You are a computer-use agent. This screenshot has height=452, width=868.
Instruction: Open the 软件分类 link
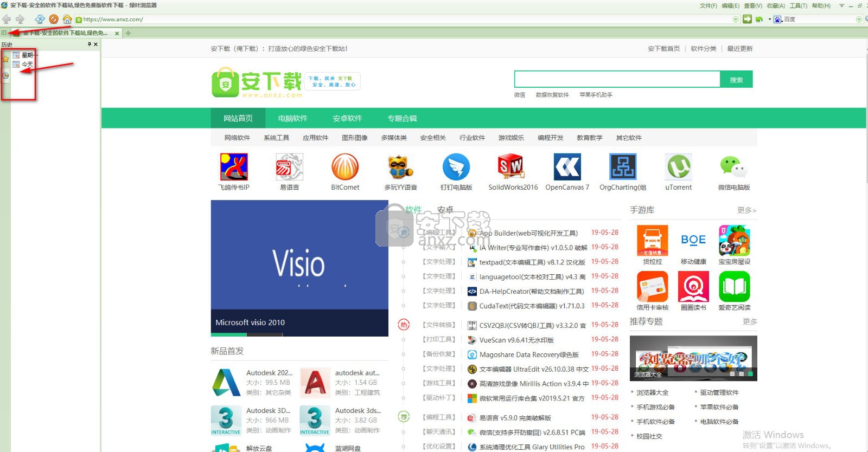(703, 49)
